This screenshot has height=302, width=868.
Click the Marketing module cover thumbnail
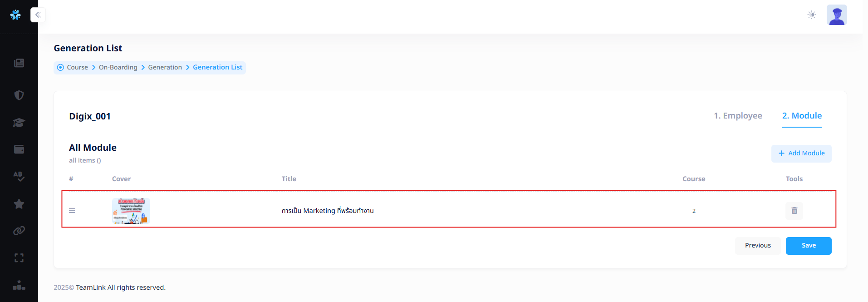point(131,211)
